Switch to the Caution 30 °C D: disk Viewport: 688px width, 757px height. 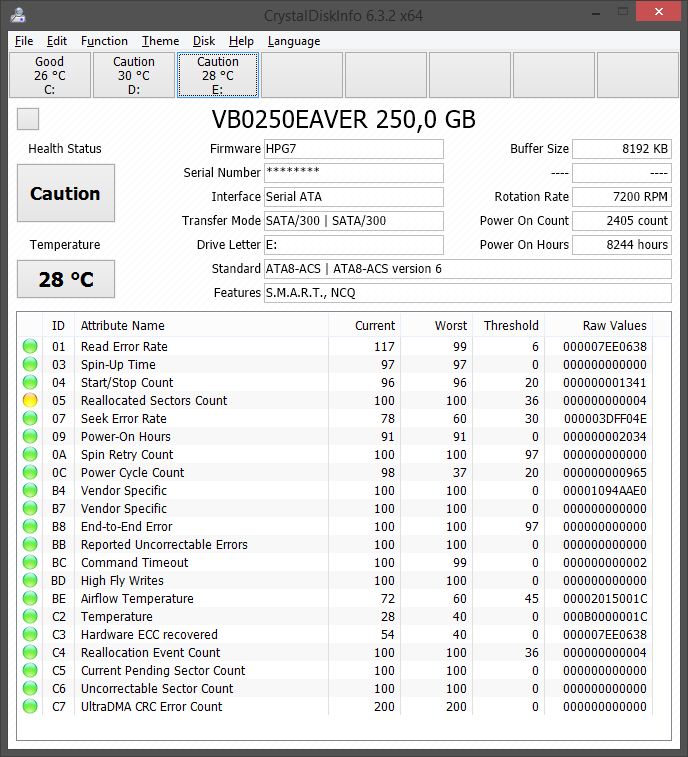pyautogui.click(x=134, y=75)
